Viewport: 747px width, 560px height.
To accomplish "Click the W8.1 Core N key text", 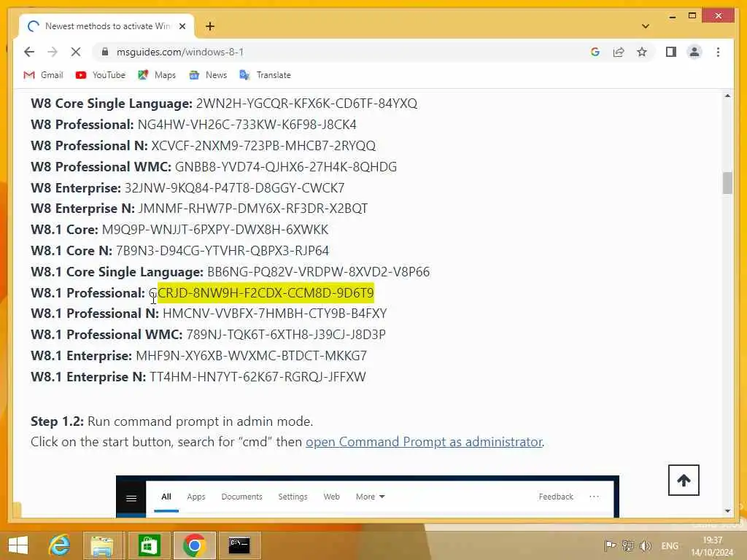I will click(222, 251).
